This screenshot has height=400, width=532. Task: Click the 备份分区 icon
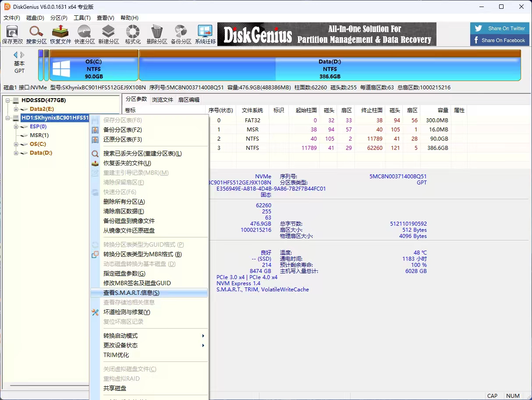point(180,34)
